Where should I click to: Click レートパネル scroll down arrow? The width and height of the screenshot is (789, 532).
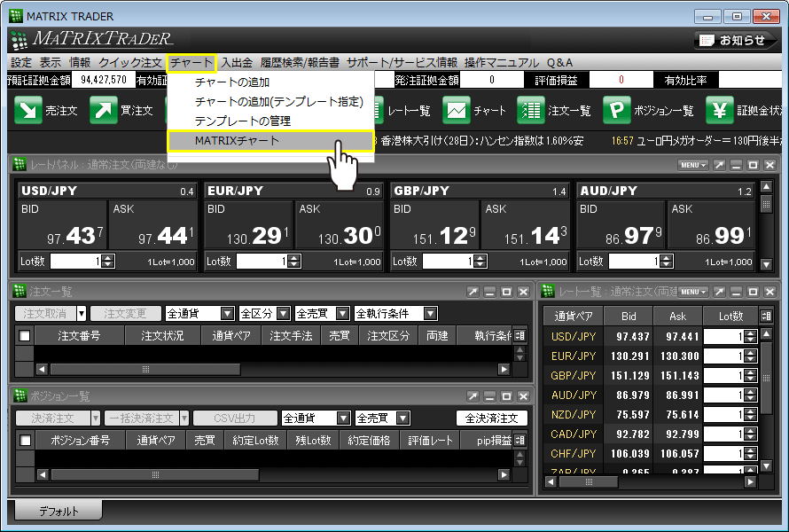point(766,263)
